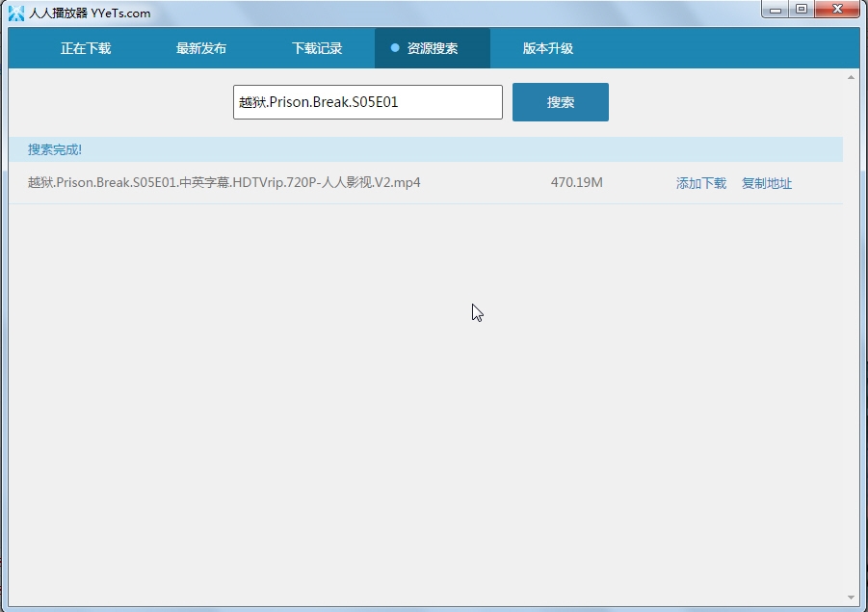This screenshot has width=868, height=612.
Task: Open the 正在下载 tab
Action: click(86, 48)
